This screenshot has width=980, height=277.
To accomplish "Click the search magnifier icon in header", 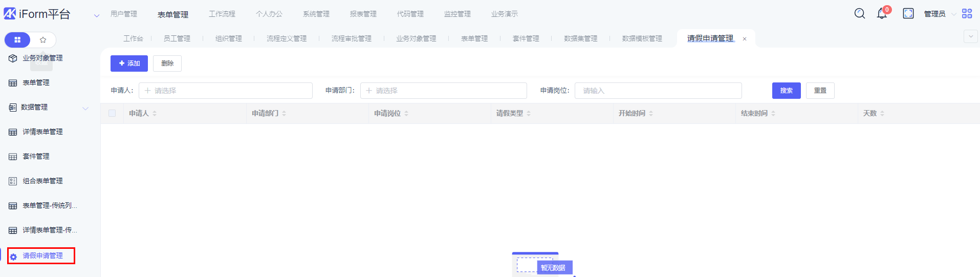I will click(x=860, y=14).
